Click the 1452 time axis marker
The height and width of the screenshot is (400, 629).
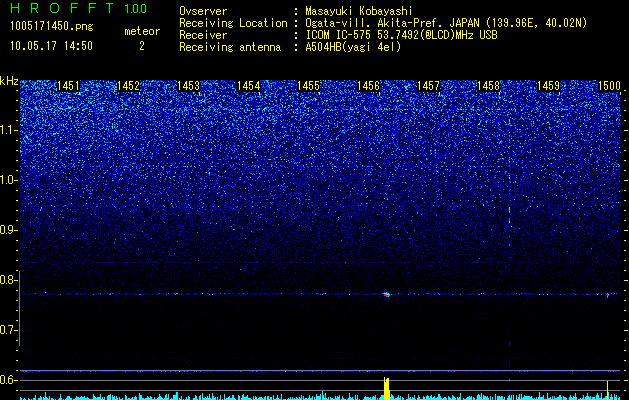(x=128, y=86)
